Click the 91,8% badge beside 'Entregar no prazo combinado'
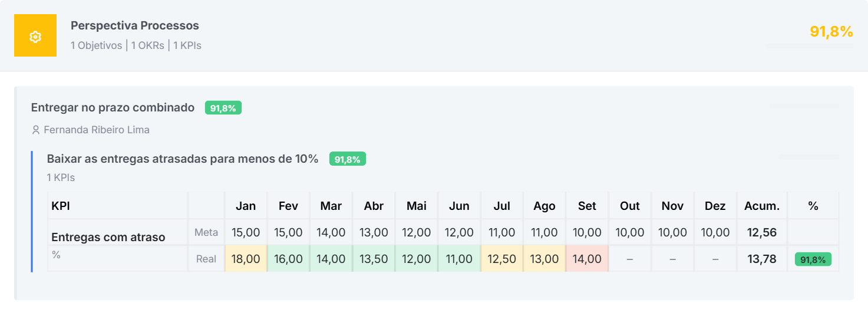 223,108
